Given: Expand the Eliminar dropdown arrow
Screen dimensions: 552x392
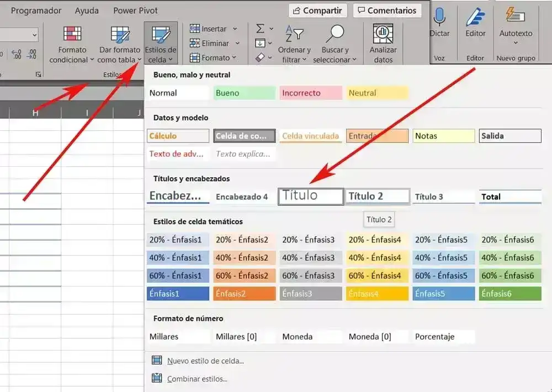Looking at the screenshot, I should click(237, 43).
